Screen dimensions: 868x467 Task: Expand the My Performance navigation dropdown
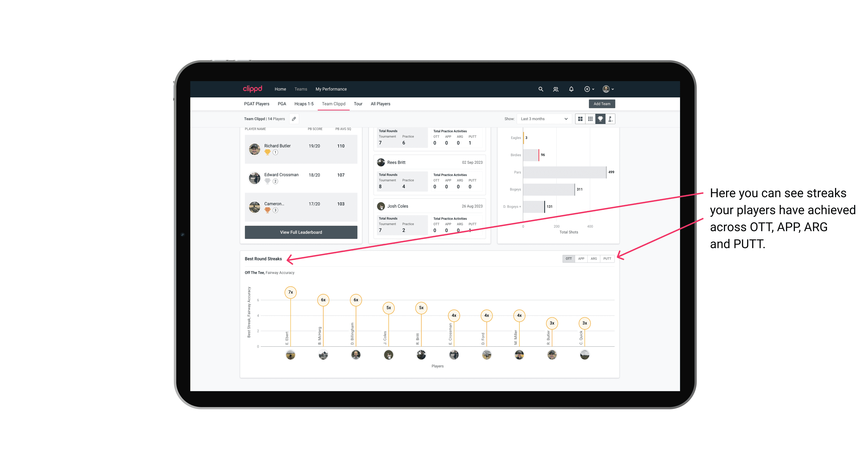coord(332,89)
